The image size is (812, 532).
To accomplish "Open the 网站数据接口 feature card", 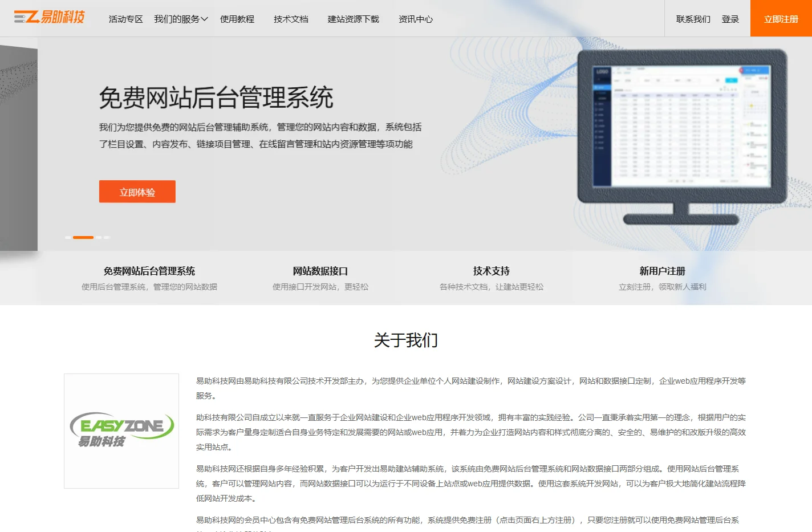I will [320, 278].
